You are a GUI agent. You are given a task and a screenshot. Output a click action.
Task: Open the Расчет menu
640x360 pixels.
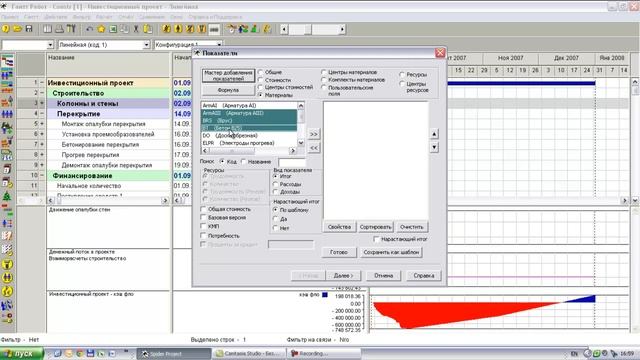click(104, 17)
